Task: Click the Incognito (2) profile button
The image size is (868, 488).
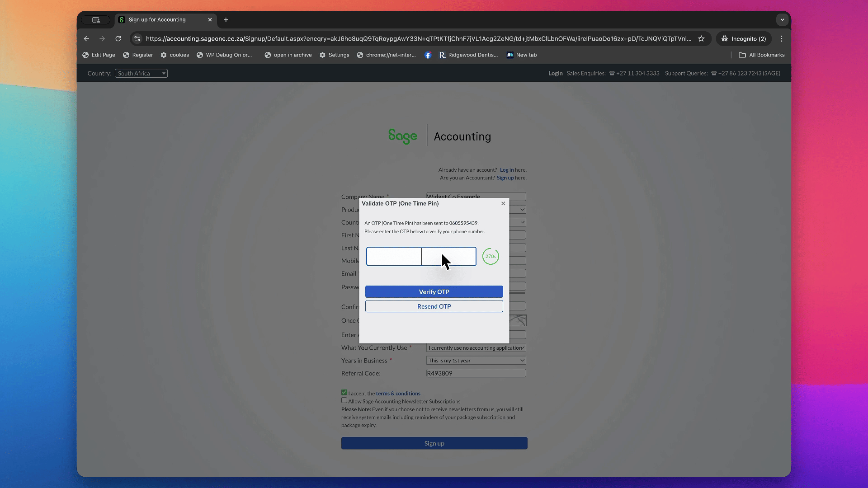Action: pyautogui.click(x=743, y=39)
